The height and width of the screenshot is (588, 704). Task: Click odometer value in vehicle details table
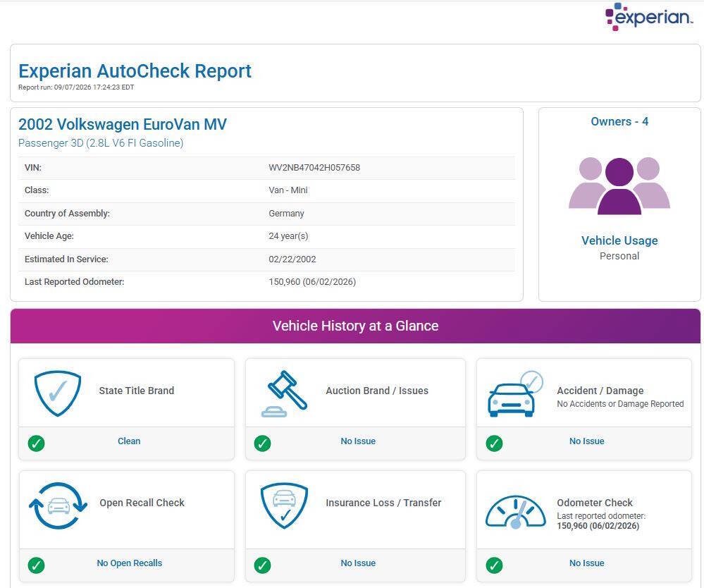(x=312, y=281)
